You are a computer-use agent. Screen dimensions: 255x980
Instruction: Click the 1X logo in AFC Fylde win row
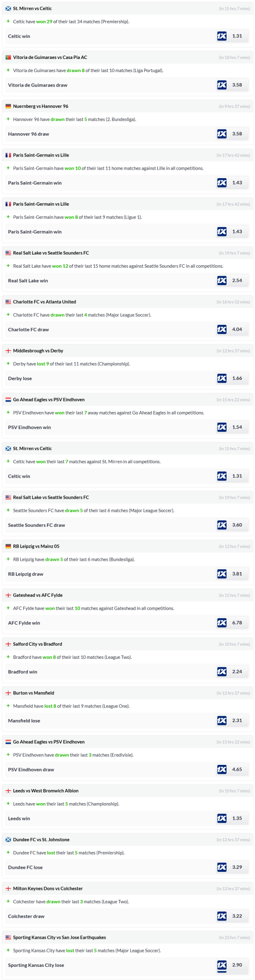[222, 623]
